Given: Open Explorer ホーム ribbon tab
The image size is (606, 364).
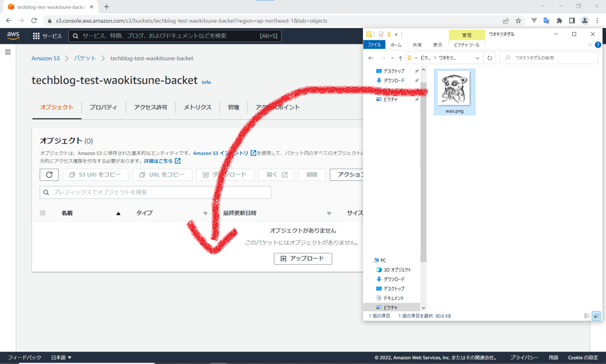Looking at the screenshot, I should (x=396, y=45).
